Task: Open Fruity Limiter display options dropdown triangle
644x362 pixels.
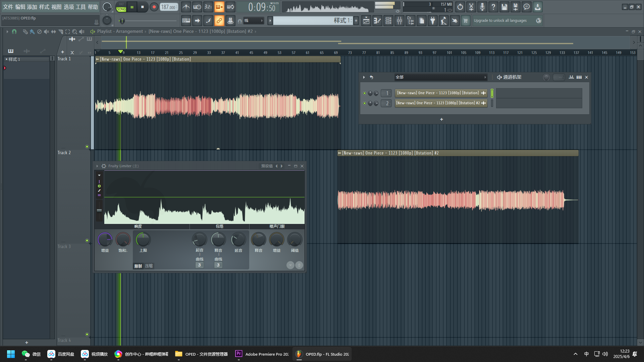Action: tap(99, 175)
